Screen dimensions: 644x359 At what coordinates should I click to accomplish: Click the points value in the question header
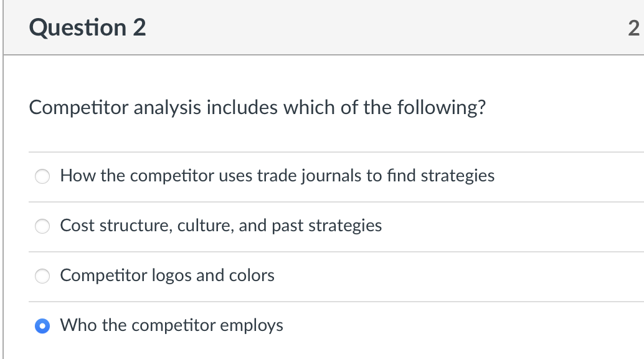pyautogui.click(x=633, y=28)
